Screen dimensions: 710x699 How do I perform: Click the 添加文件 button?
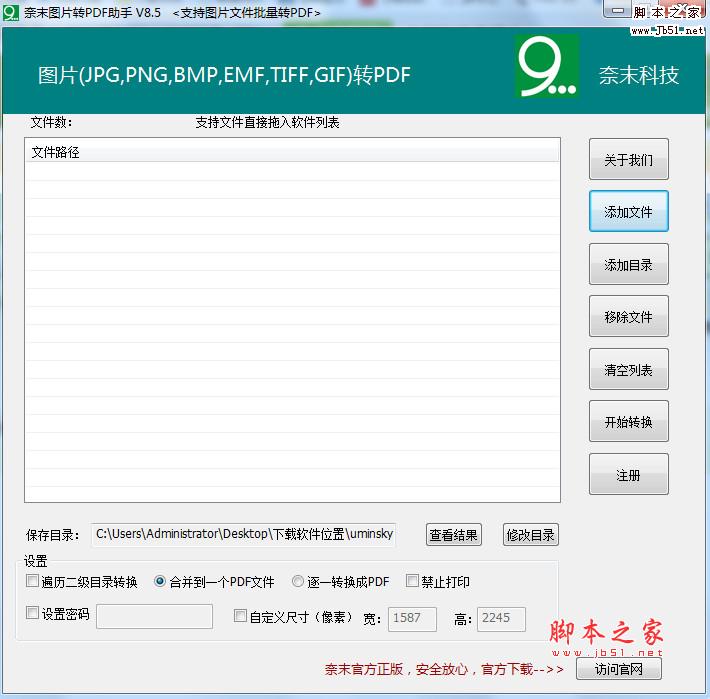click(628, 211)
